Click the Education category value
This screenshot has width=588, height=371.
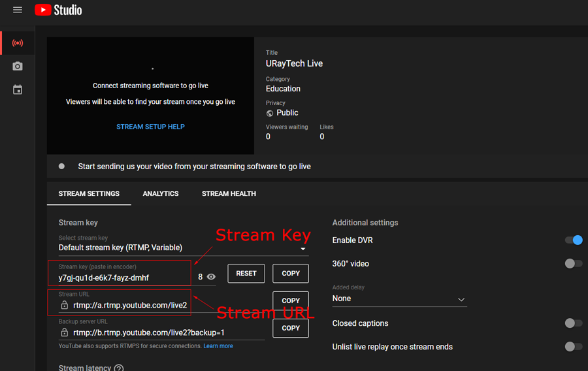[283, 89]
